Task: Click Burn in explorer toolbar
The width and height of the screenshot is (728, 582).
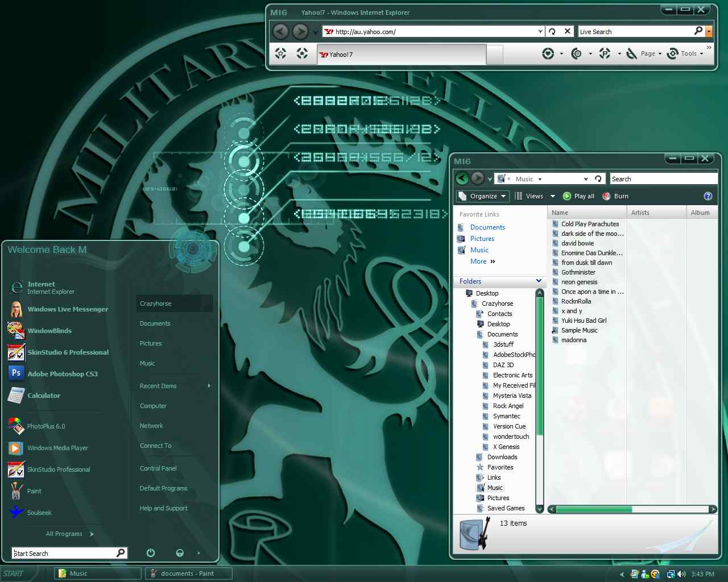Action: pyautogui.click(x=615, y=196)
